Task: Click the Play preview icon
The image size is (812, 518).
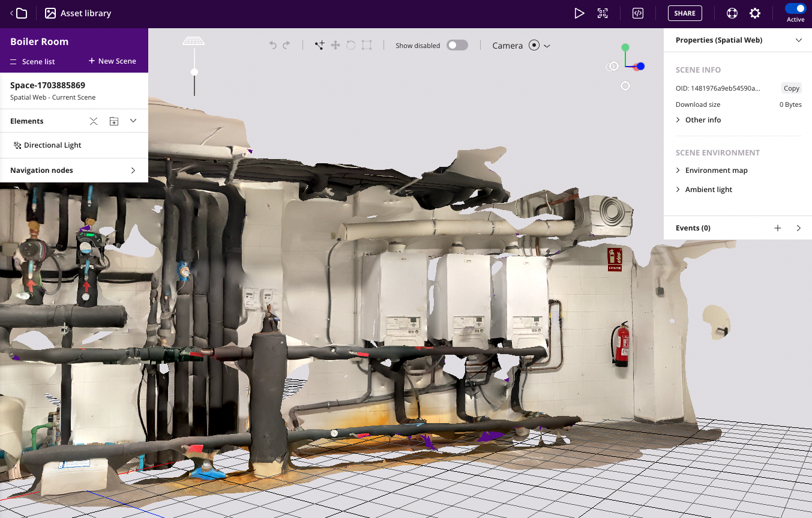Action: click(x=579, y=13)
